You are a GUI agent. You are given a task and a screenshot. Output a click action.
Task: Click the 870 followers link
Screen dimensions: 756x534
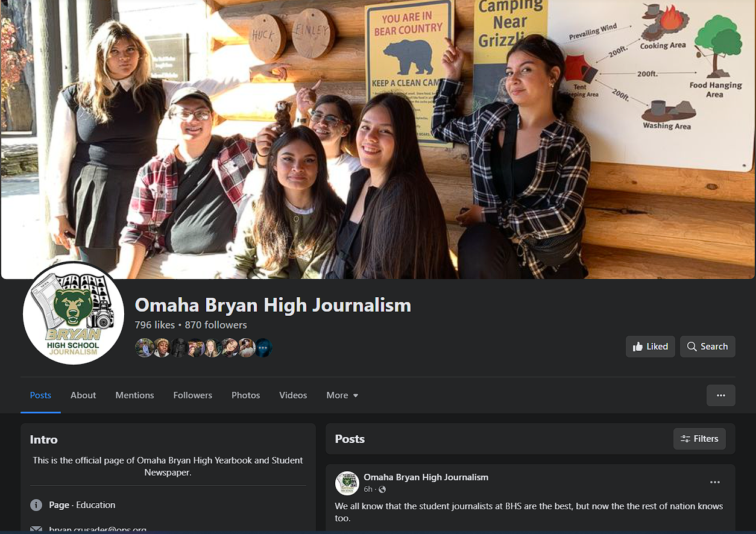pyautogui.click(x=216, y=325)
